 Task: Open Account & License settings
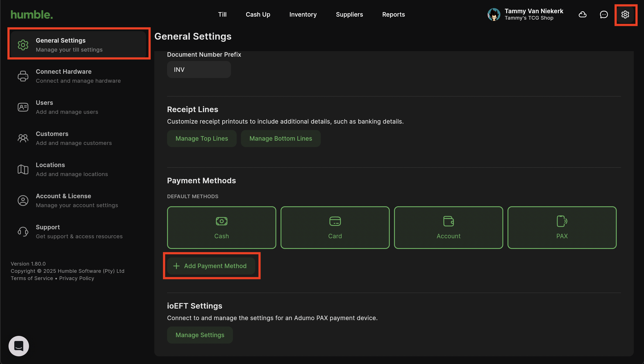coord(63,201)
